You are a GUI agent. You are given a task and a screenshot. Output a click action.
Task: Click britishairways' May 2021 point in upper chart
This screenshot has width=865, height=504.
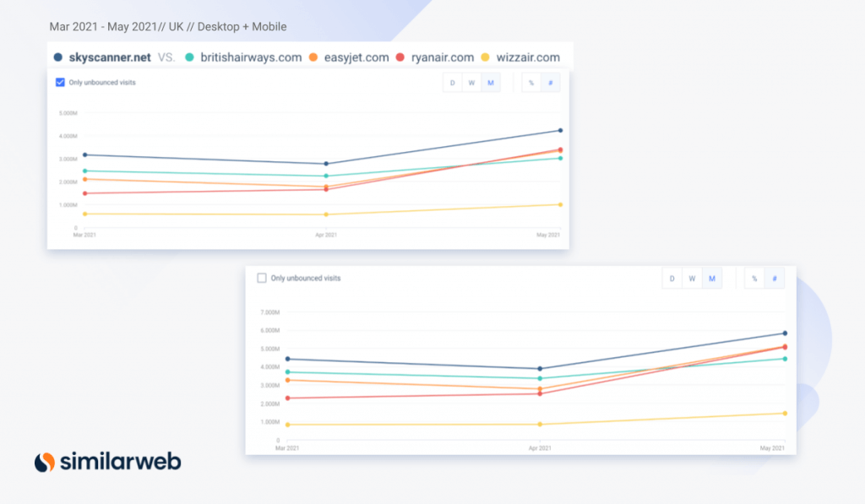[561, 158]
